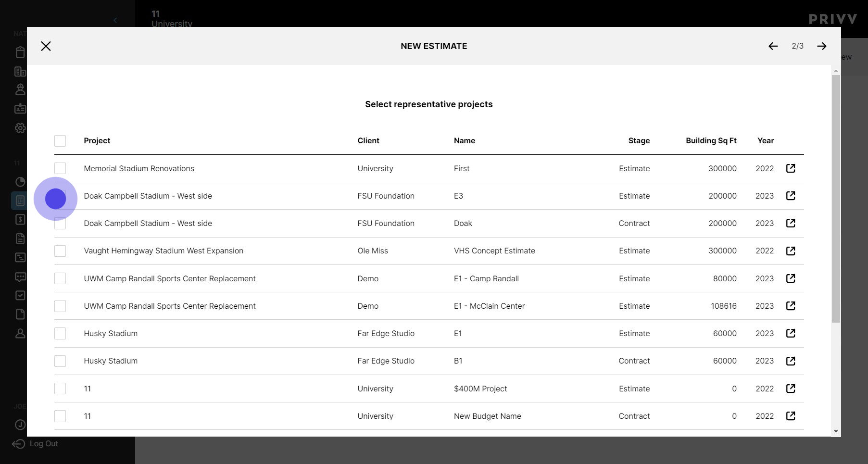Open Husky Stadium B1 external link icon

pos(791,361)
